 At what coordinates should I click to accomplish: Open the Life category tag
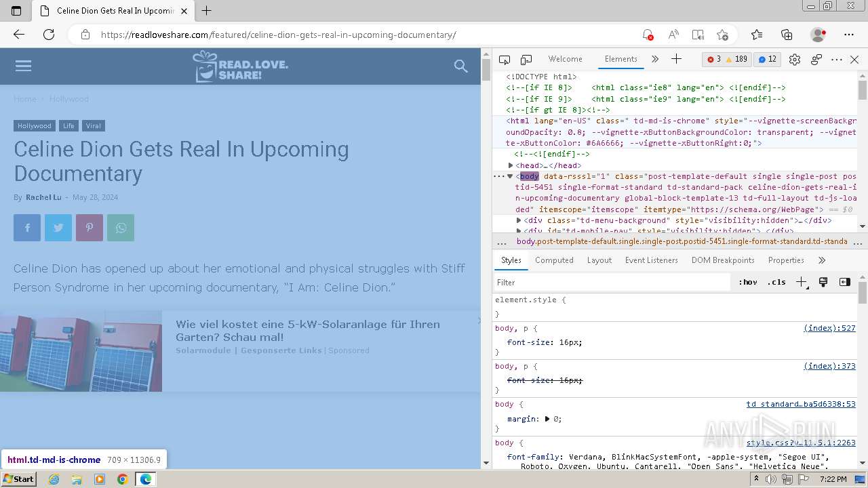click(68, 126)
